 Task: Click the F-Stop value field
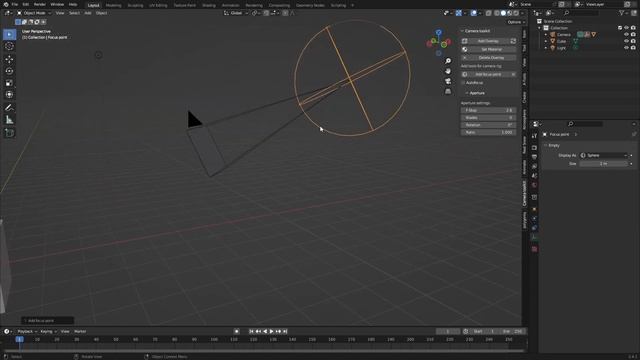click(489, 110)
